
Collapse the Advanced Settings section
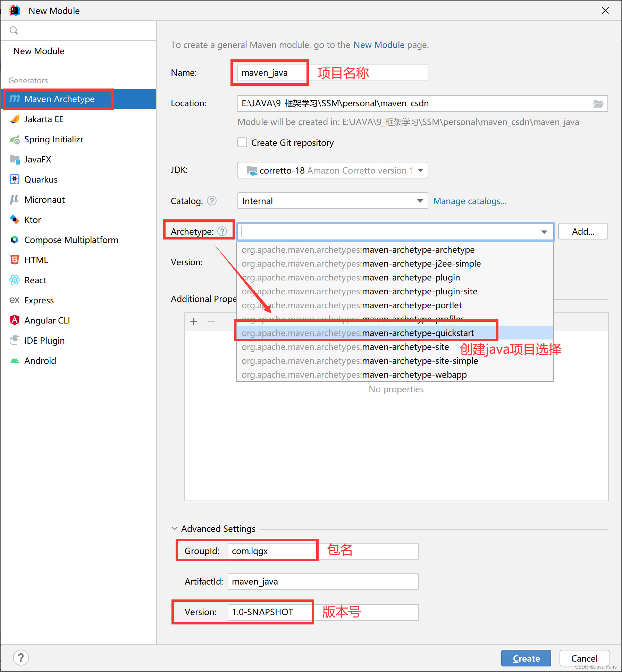(175, 528)
